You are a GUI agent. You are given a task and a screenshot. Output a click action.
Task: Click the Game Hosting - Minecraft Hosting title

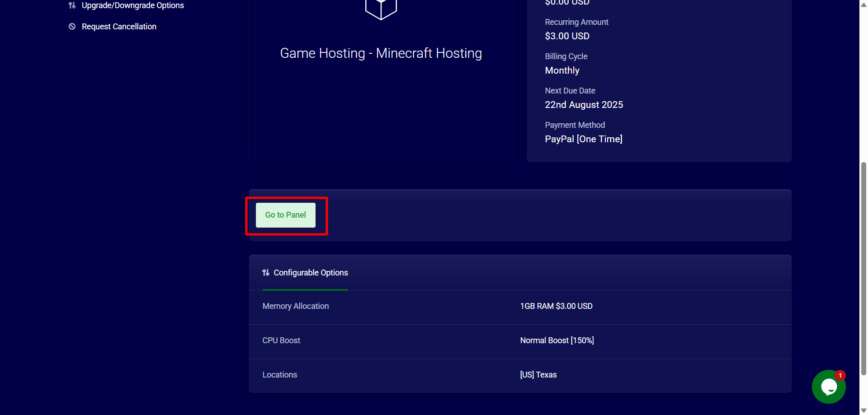point(381,53)
